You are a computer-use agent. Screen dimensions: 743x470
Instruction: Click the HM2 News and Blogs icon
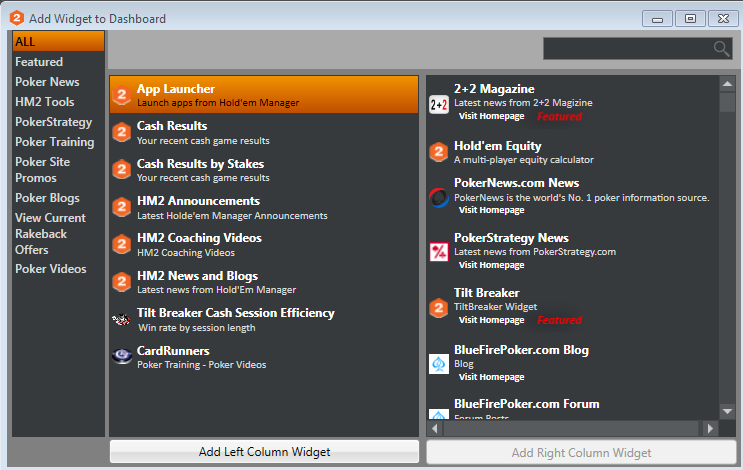tap(122, 282)
